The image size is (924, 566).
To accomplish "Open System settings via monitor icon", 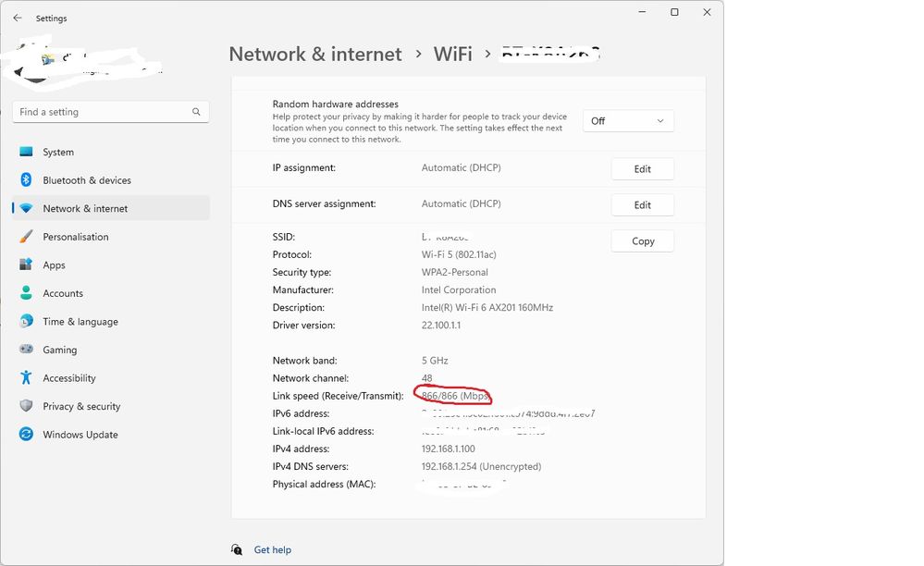I will pyautogui.click(x=26, y=152).
